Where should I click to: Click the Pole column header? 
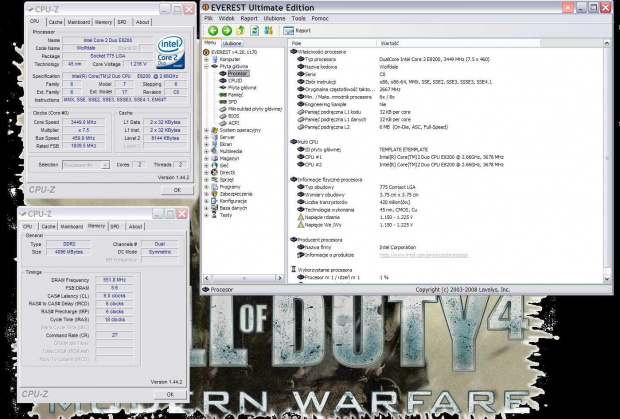click(333, 43)
